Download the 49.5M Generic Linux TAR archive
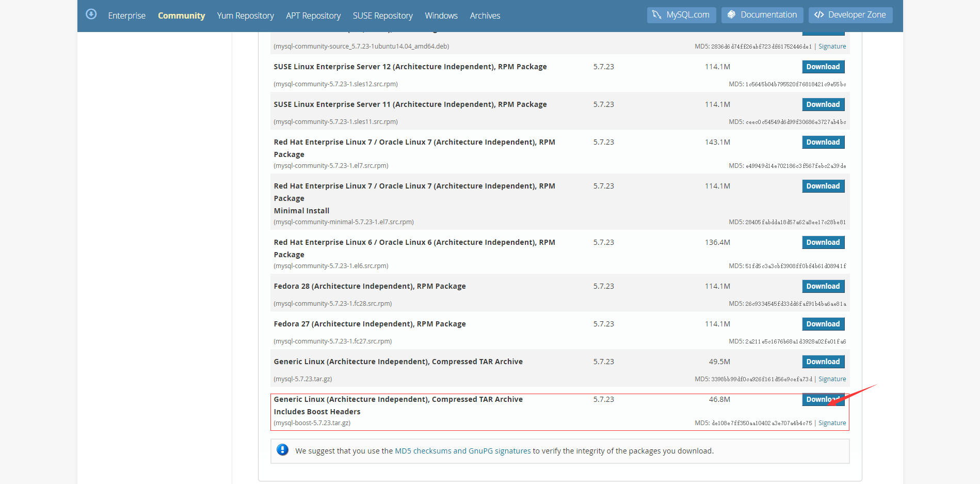The height and width of the screenshot is (484, 980). point(823,362)
